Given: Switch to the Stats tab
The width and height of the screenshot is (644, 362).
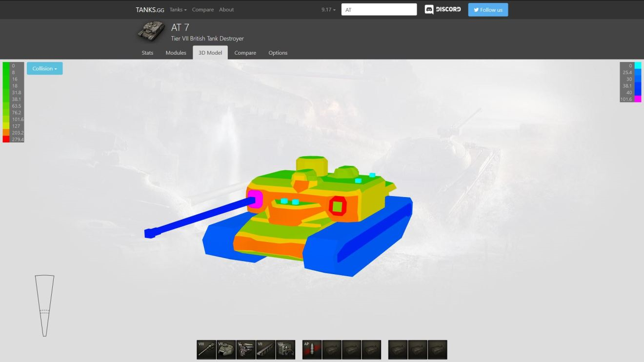Looking at the screenshot, I should coord(147,53).
